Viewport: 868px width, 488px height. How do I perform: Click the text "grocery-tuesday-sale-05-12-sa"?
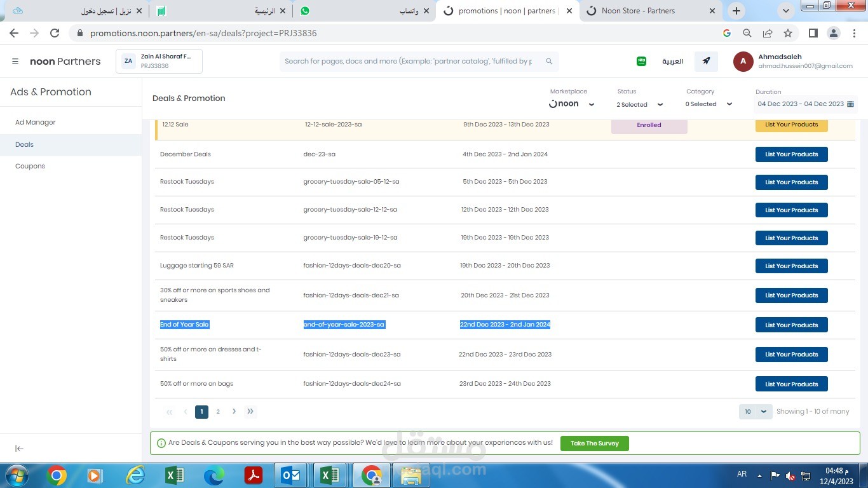tap(351, 182)
